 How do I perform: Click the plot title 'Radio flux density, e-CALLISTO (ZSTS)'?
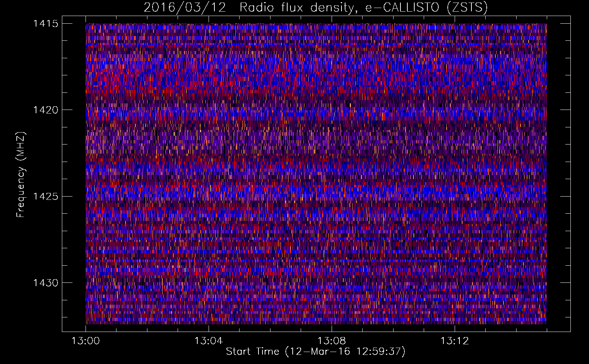(363, 7)
